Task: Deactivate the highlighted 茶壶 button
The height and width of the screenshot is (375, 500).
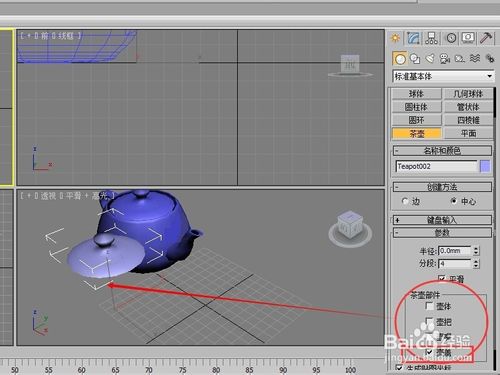Action: (x=417, y=133)
